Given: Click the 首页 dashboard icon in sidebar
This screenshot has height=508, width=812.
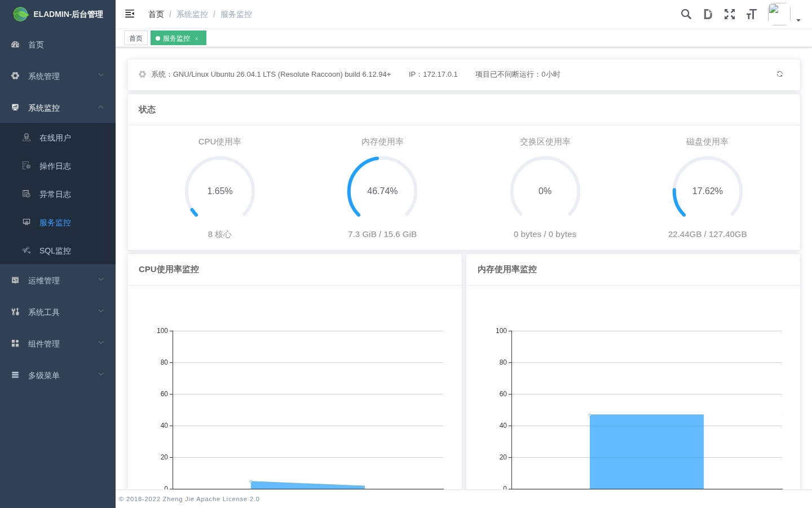Looking at the screenshot, I should click(15, 44).
